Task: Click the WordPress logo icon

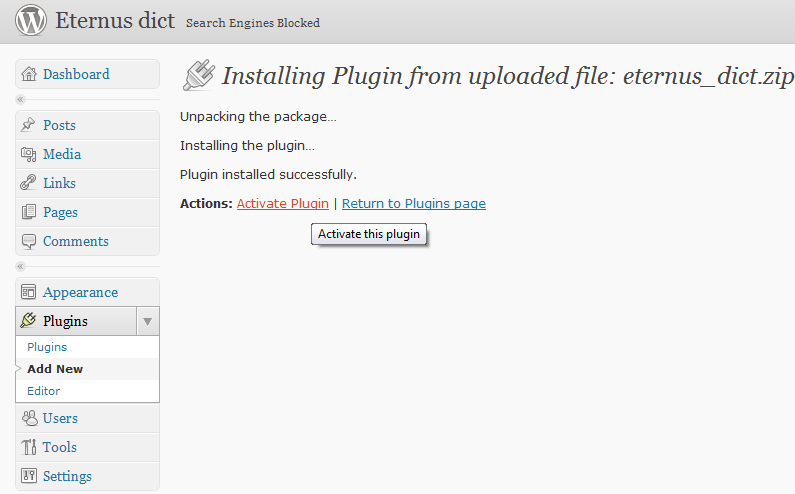Action: pyautogui.click(x=30, y=20)
